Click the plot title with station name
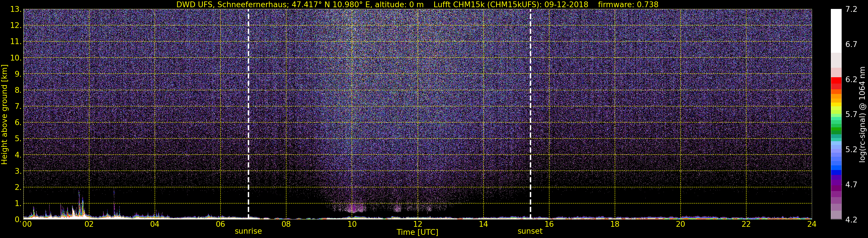The image size is (868, 238). tap(417, 4)
